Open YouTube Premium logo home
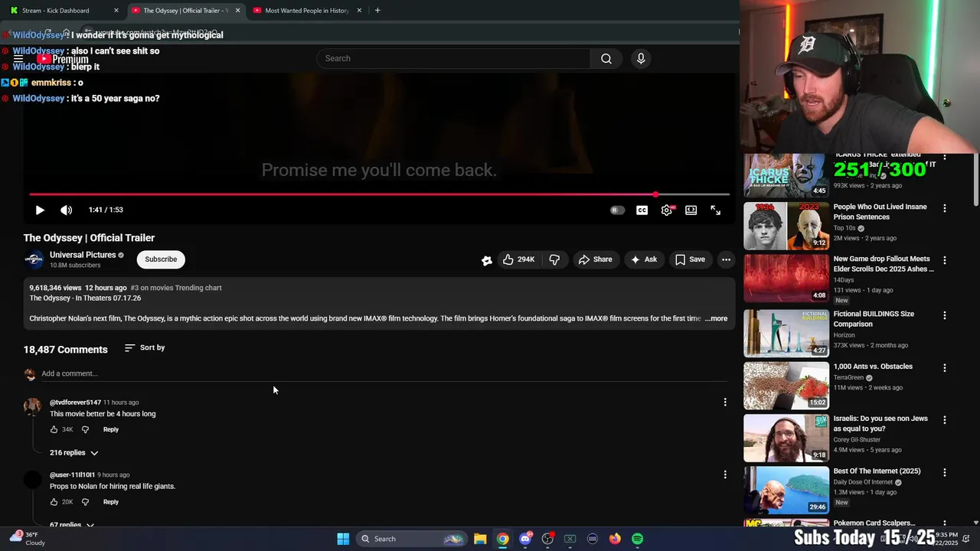Screen dimensions: 980x551 pyautogui.click(x=62, y=59)
